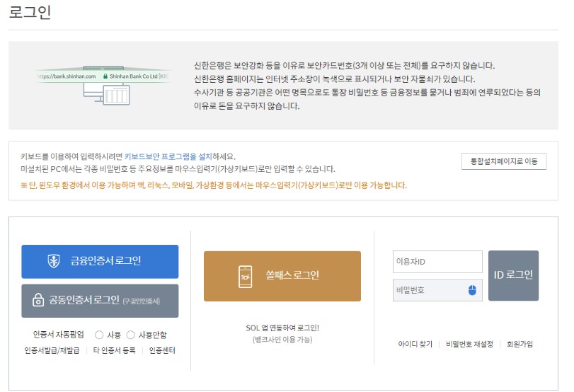
Task: Open 타 인증서 등록 link
Action: [x=114, y=350]
